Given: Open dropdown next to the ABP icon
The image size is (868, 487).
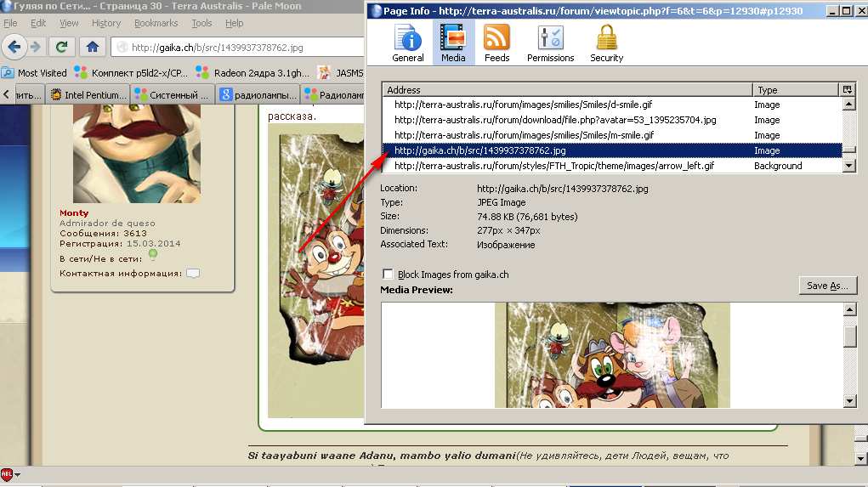Looking at the screenshot, I should coord(17,474).
